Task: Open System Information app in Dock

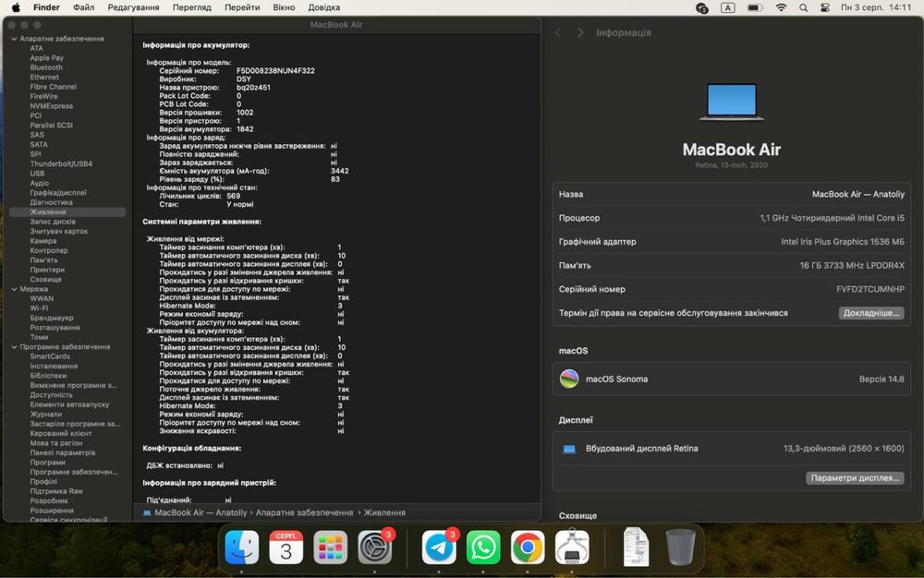Action: point(572,548)
